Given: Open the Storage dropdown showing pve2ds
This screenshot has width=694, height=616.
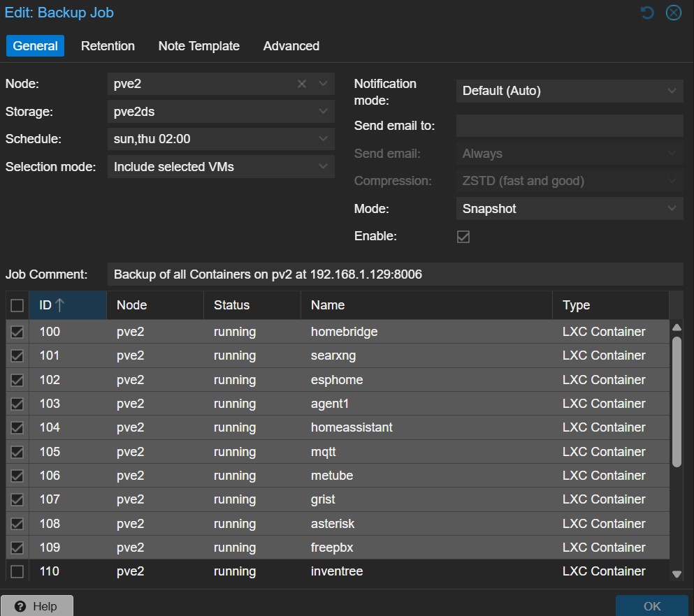Looking at the screenshot, I should tap(323, 112).
